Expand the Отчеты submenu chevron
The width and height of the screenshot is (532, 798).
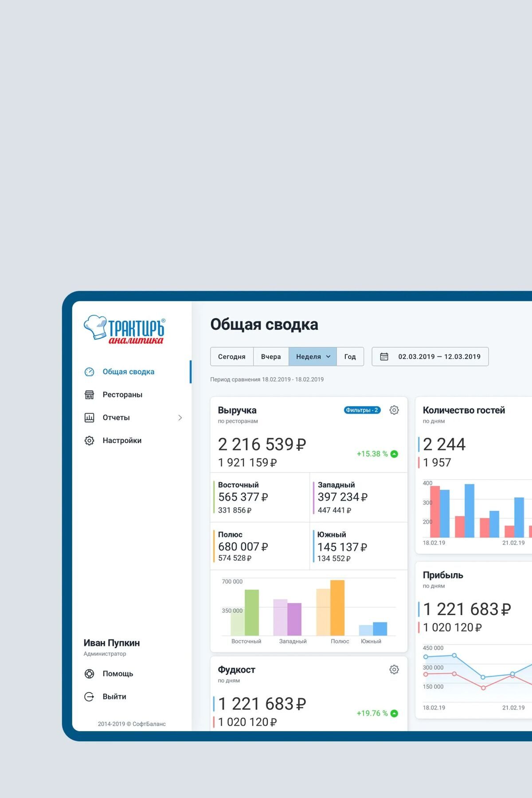coord(180,418)
